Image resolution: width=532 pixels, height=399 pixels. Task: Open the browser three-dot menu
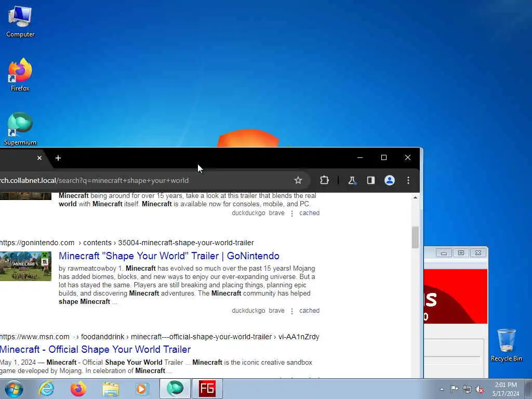(408, 180)
